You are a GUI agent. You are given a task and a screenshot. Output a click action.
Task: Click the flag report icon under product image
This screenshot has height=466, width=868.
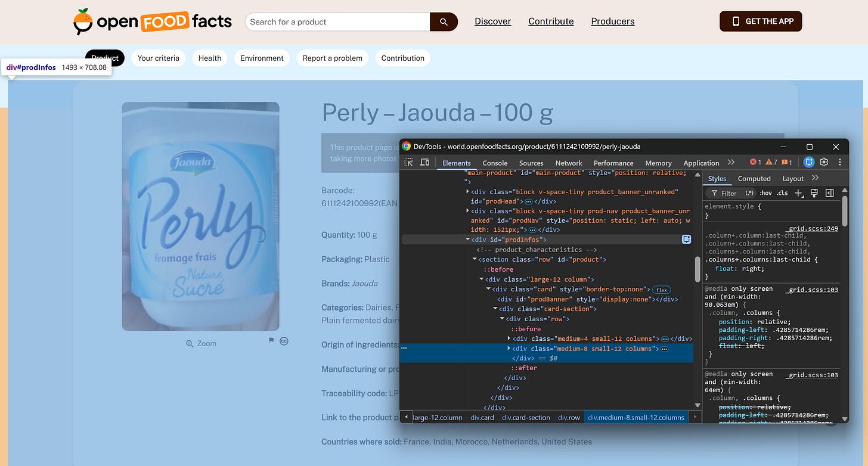(x=271, y=341)
